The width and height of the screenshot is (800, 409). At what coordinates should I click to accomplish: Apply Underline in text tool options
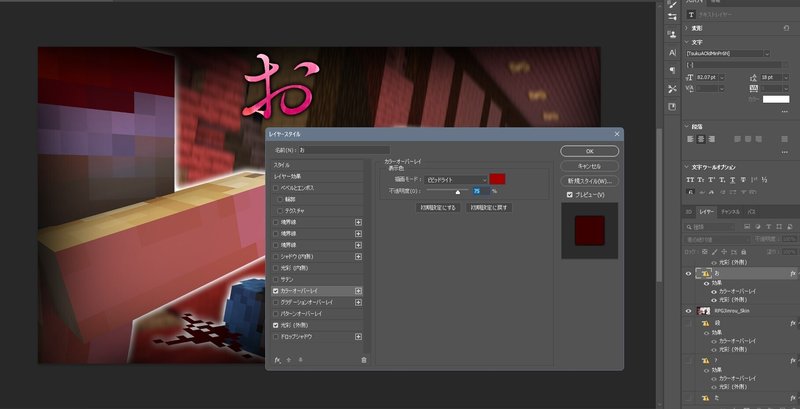point(733,180)
